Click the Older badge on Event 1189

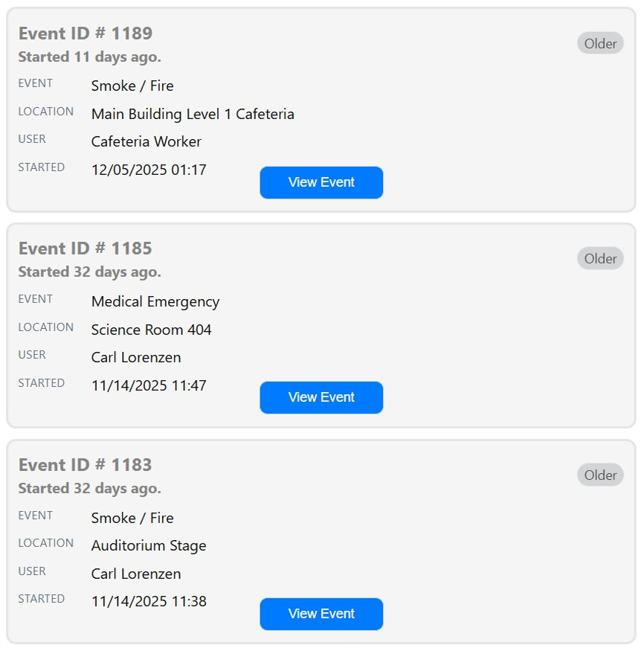coord(600,44)
